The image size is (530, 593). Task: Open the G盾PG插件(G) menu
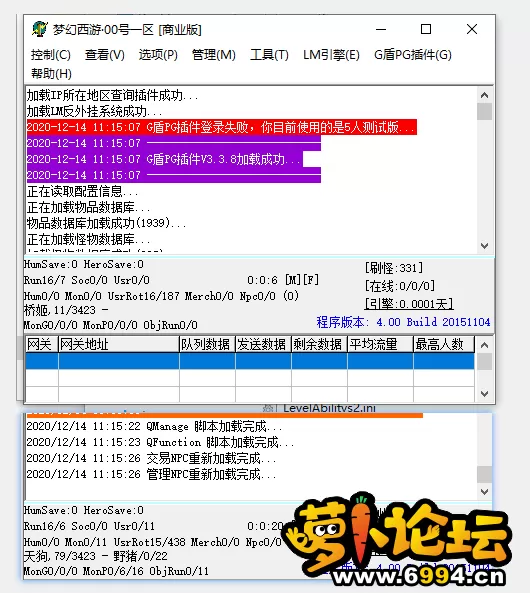(x=413, y=55)
